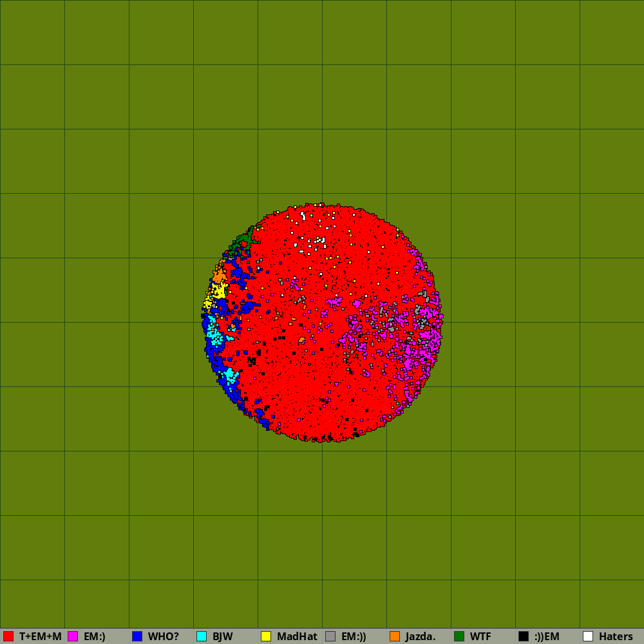
Task: Click the blue WHO? legend swatch
Action: (x=137, y=636)
